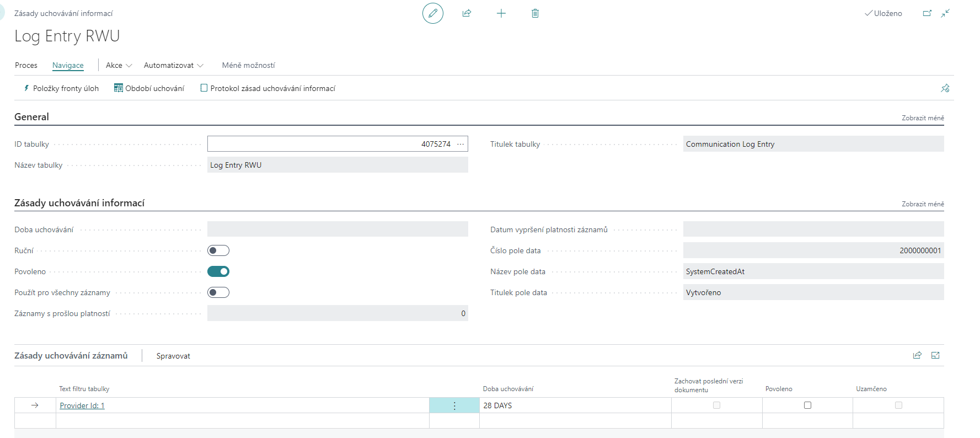Click the trash can delete icon
This screenshot has width=980, height=438.
tap(535, 13)
